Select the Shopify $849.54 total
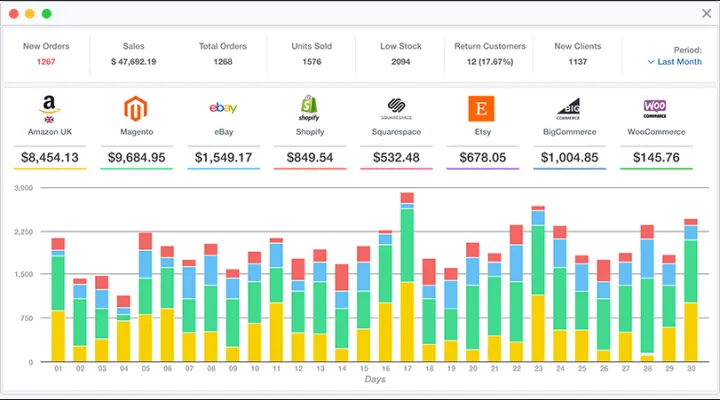720x400 pixels. [310, 158]
